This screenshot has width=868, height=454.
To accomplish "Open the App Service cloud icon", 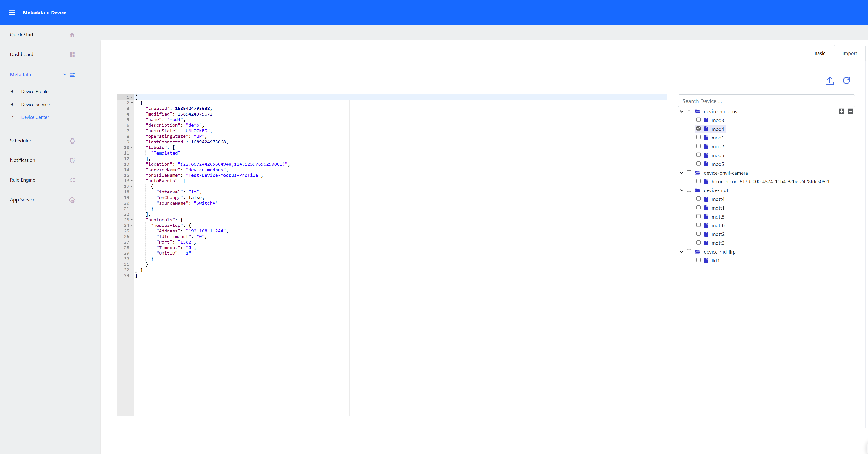I will point(72,200).
